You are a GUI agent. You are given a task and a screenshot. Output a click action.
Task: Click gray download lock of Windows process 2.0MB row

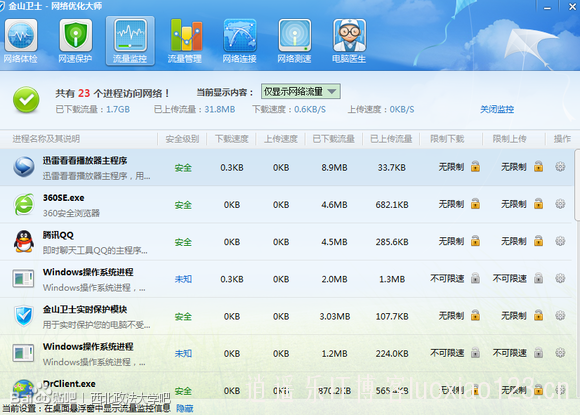tap(475, 278)
